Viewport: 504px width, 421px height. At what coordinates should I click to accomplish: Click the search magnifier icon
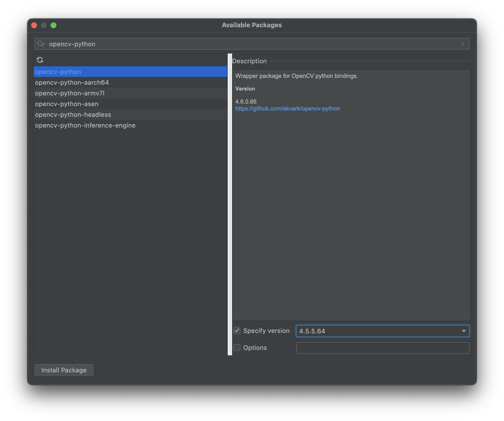click(41, 44)
